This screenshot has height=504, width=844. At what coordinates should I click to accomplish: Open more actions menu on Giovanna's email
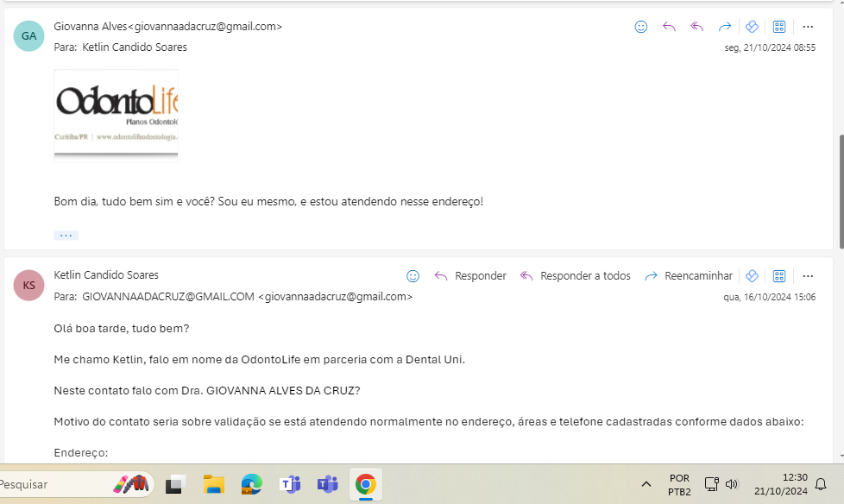(808, 27)
